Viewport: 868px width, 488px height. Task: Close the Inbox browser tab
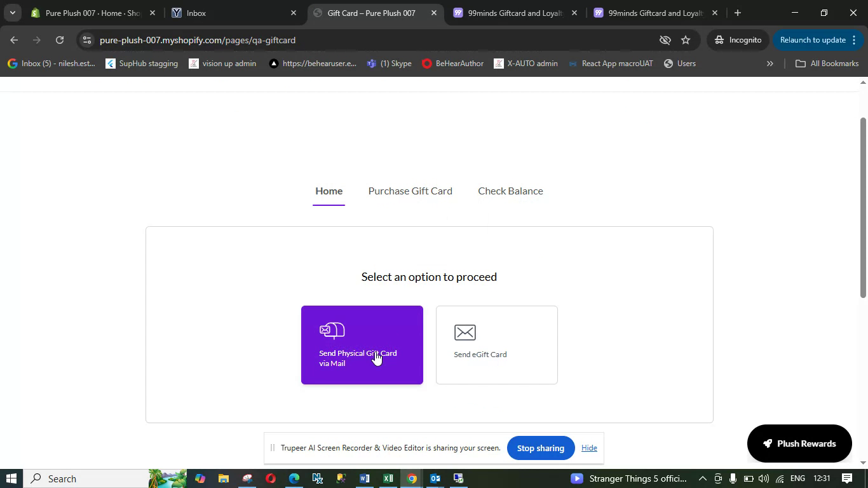tap(293, 13)
